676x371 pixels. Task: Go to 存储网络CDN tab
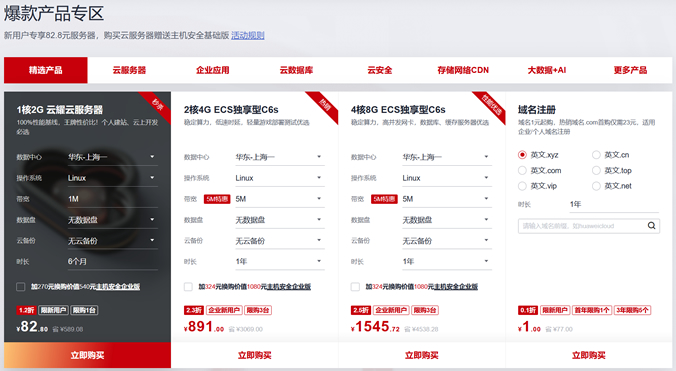point(463,70)
